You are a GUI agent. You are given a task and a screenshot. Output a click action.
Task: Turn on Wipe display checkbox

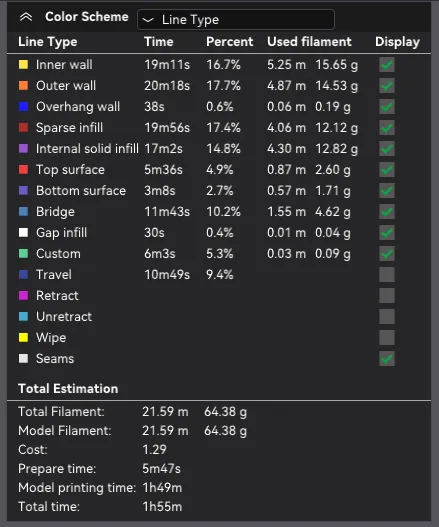387,338
